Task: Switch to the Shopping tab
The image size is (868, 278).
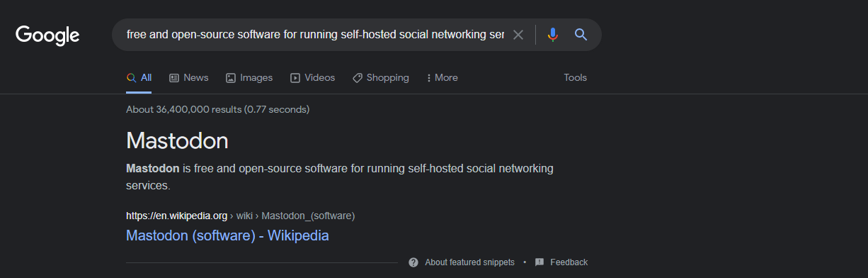Action: 381,78
